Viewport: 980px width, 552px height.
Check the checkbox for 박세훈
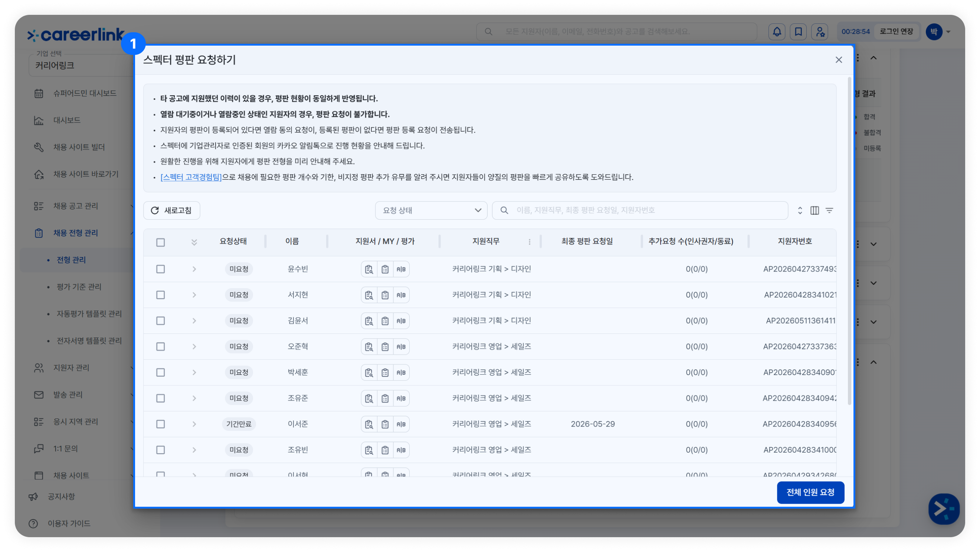[x=161, y=373]
